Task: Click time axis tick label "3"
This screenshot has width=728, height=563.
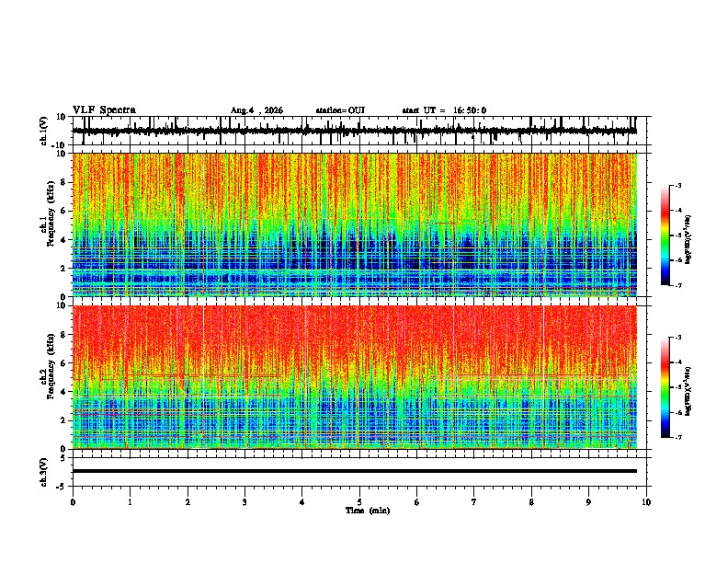Action: [x=245, y=502]
